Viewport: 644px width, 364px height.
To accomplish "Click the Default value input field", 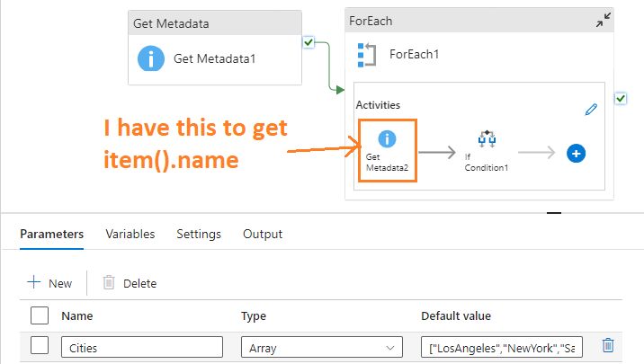I will [x=502, y=346].
